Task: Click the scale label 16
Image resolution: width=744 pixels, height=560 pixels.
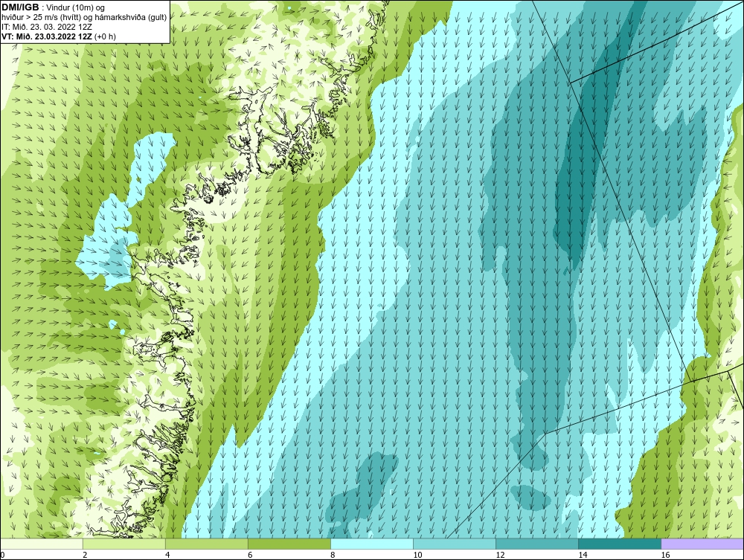Action: [665, 556]
